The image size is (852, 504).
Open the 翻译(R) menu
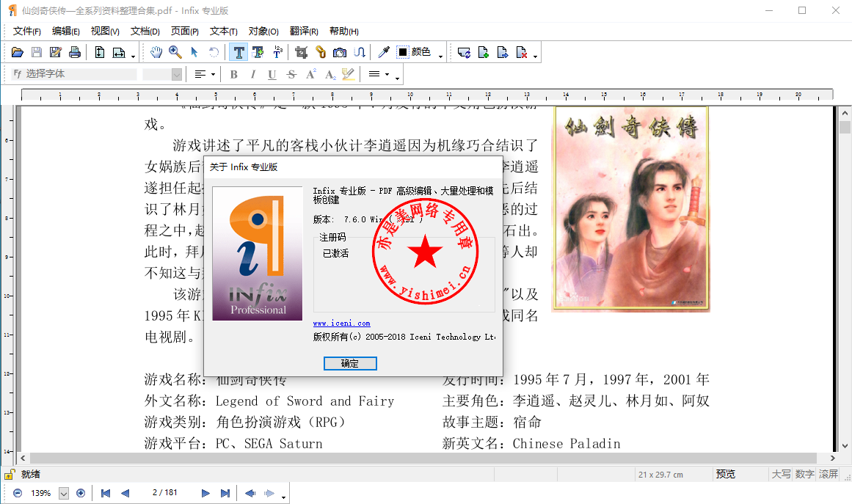pos(304,32)
